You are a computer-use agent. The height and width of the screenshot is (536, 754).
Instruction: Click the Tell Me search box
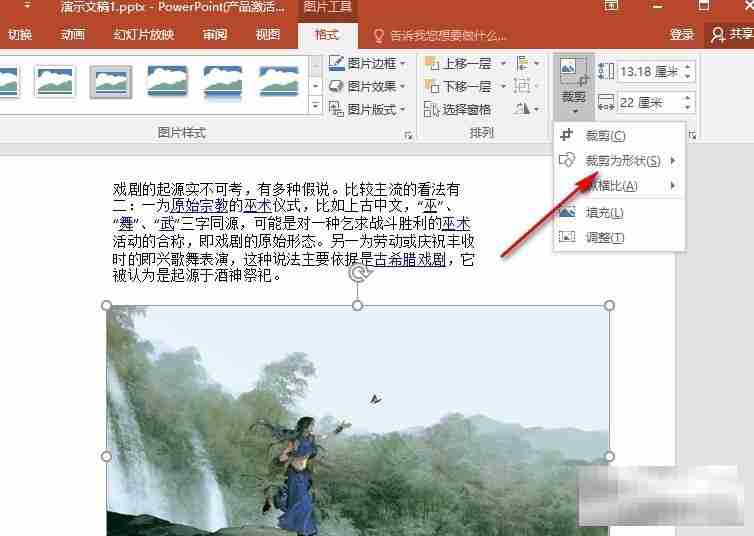coord(440,35)
